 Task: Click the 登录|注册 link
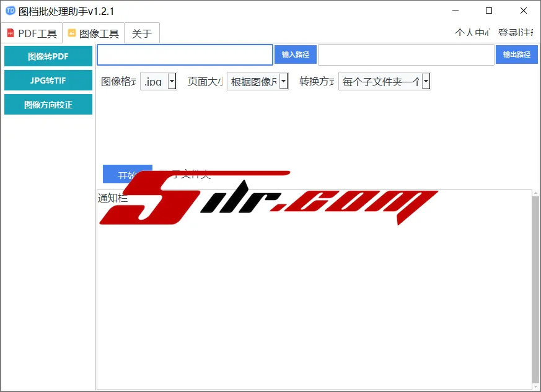pos(516,32)
